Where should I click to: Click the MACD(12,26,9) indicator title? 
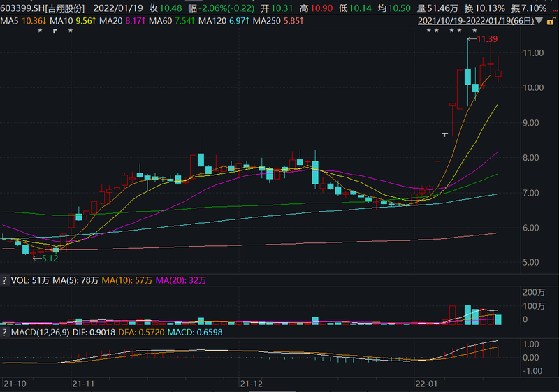click(x=41, y=333)
